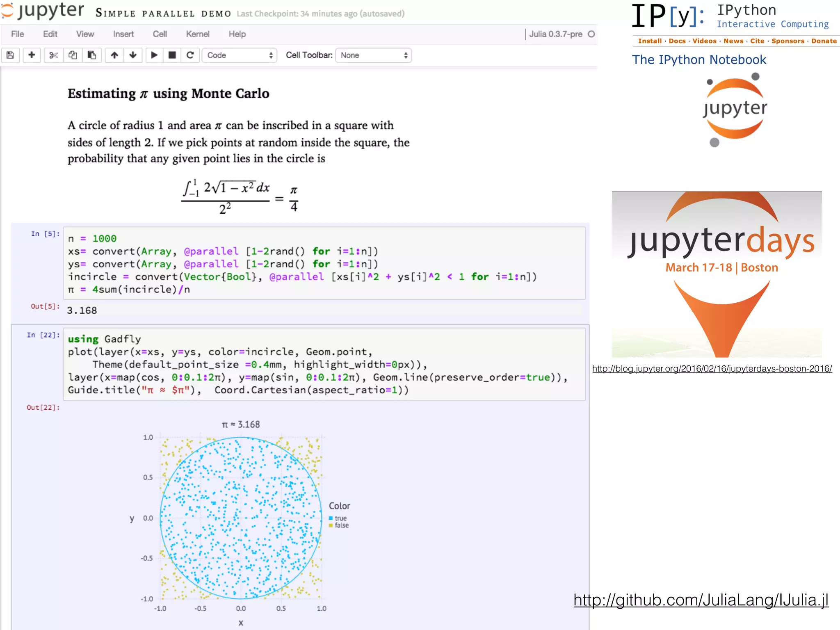
Task: Restart kernel with circular arrow icon
Action: click(x=190, y=55)
